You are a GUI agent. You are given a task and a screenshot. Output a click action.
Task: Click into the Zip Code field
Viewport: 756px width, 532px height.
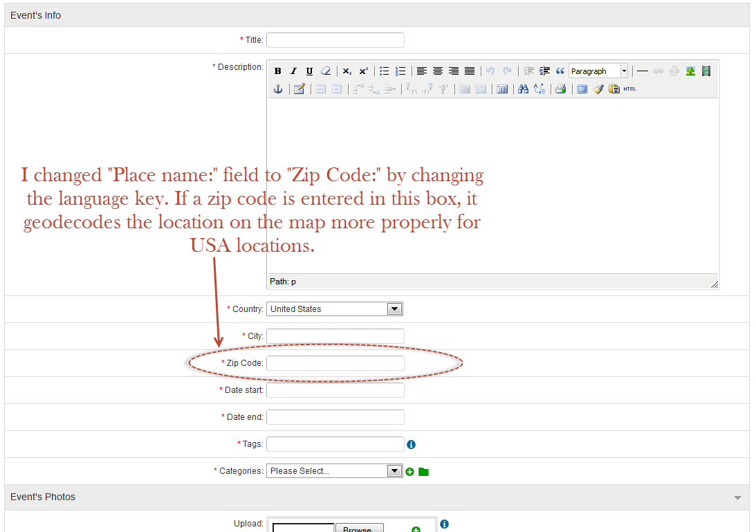tap(335, 363)
